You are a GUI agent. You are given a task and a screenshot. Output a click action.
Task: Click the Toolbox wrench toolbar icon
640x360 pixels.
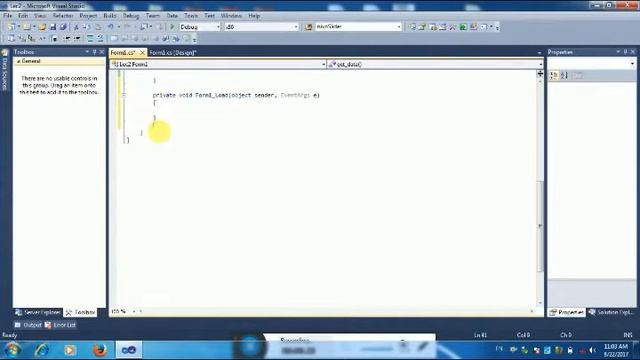pyautogui.click(x=453, y=27)
